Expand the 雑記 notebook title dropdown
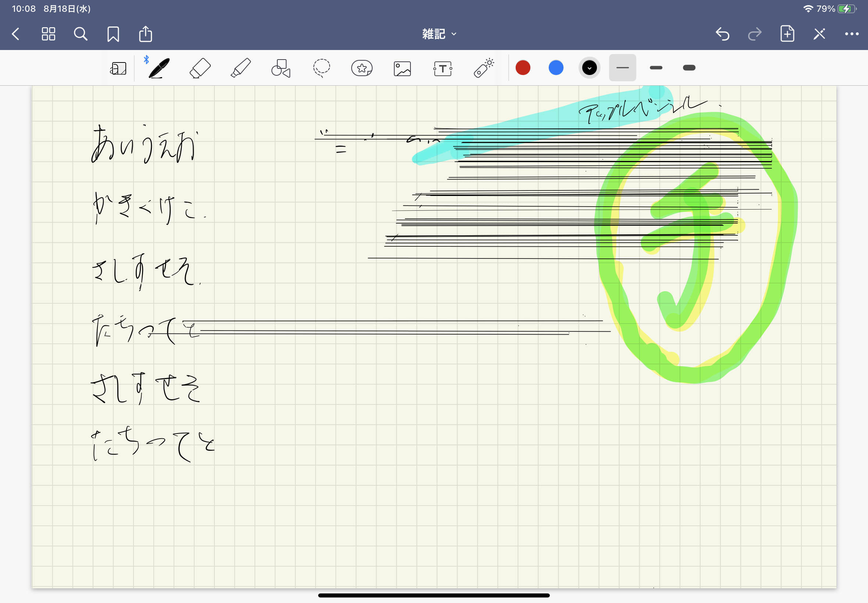The height and width of the screenshot is (603, 868). (x=439, y=34)
